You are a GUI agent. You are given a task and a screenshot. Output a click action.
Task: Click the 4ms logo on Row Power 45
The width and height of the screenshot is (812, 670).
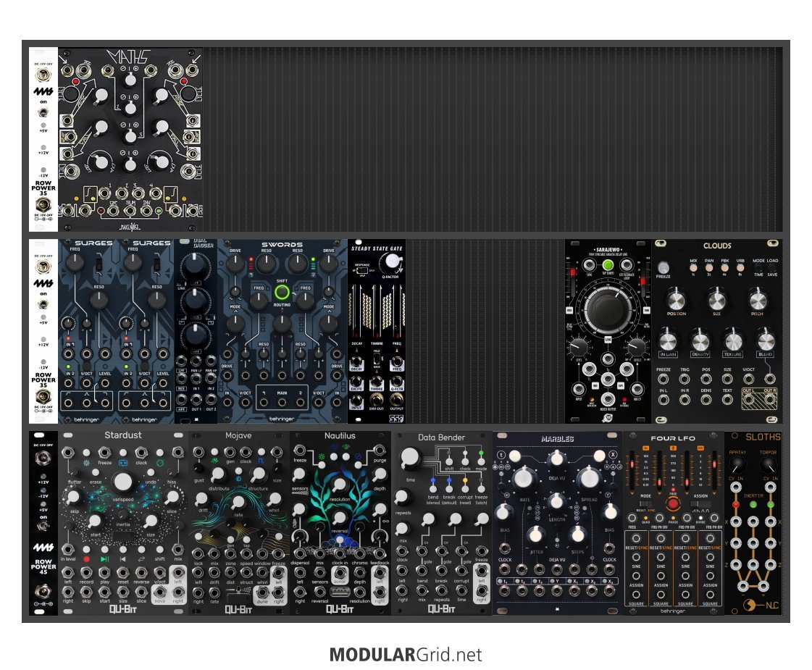[43, 548]
